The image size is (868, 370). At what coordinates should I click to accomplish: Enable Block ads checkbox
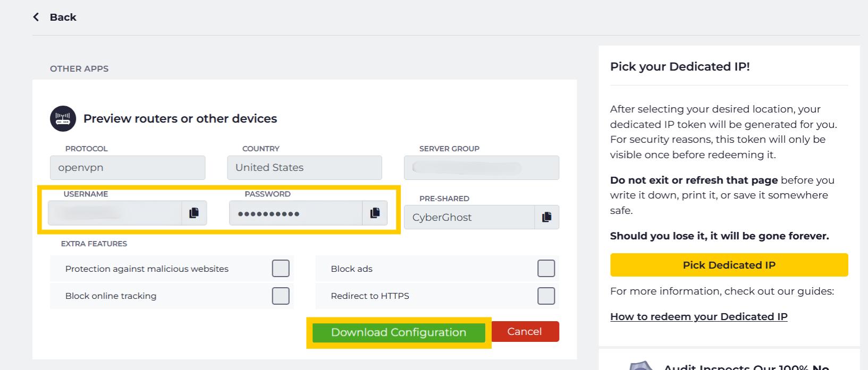coord(546,269)
